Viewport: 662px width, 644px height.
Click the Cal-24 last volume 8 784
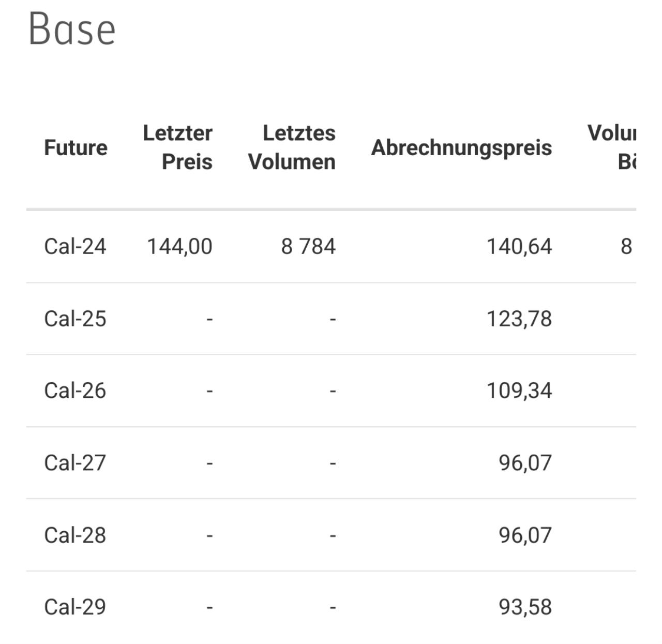308,246
